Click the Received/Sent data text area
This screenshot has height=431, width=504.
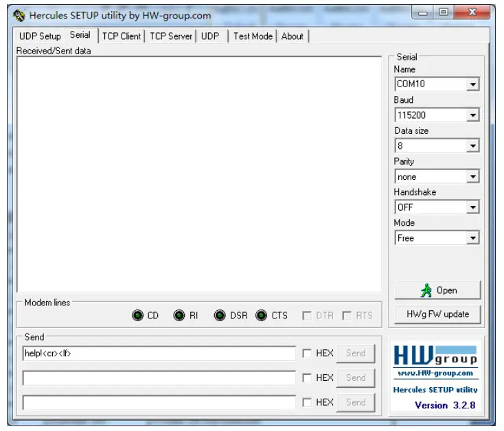click(199, 174)
